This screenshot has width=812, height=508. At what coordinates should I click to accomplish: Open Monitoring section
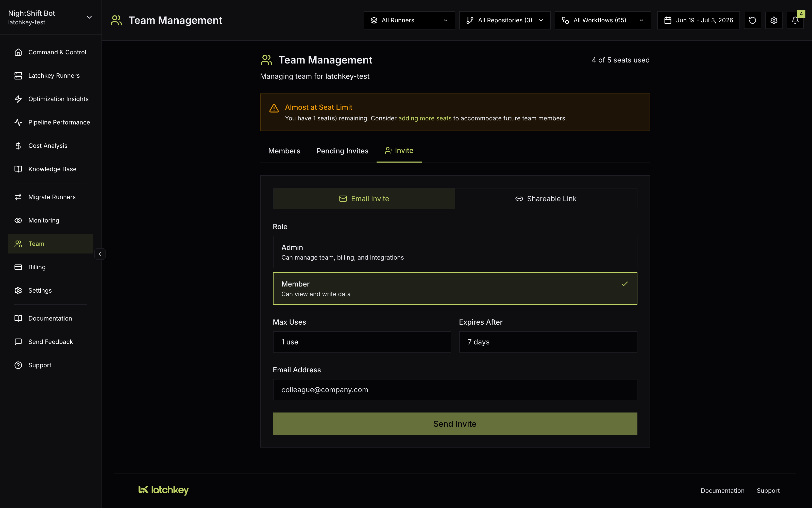(x=51, y=220)
